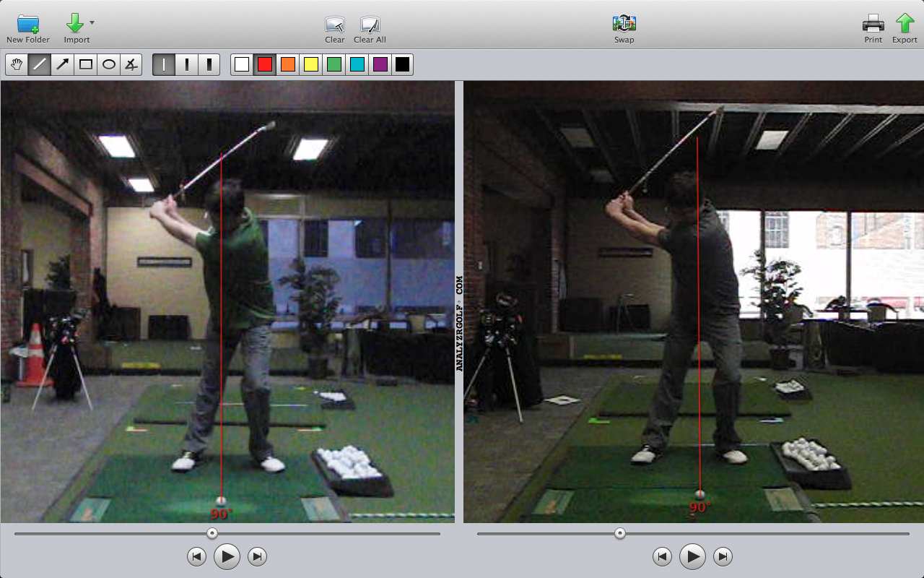Image resolution: width=924 pixels, height=578 pixels.
Task: Pick the yellow color swatch
Action: click(x=311, y=65)
